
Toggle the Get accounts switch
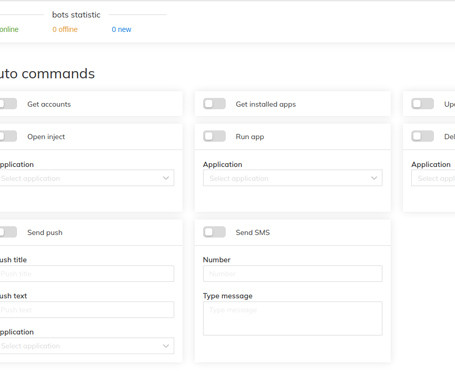[x=8, y=104]
